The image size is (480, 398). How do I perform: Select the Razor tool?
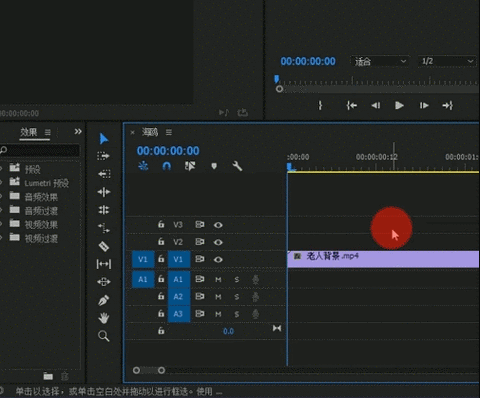tap(104, 246)
